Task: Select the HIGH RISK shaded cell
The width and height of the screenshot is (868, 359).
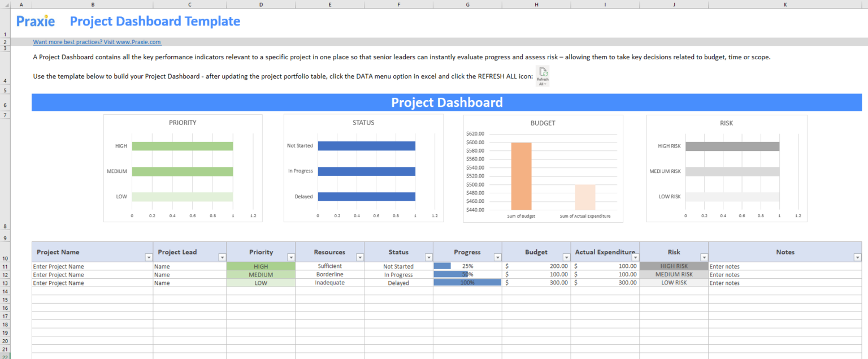Action: [674, 266]
